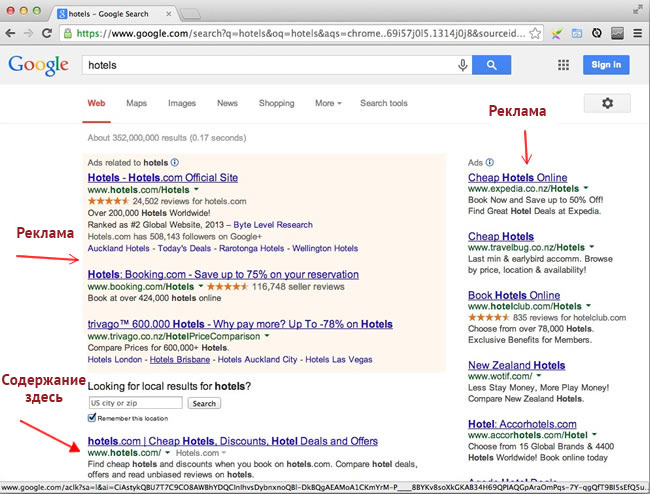Open the 'Cheap Hotels Online' Expedia ad
650x494 pixels.
point(517,177)
